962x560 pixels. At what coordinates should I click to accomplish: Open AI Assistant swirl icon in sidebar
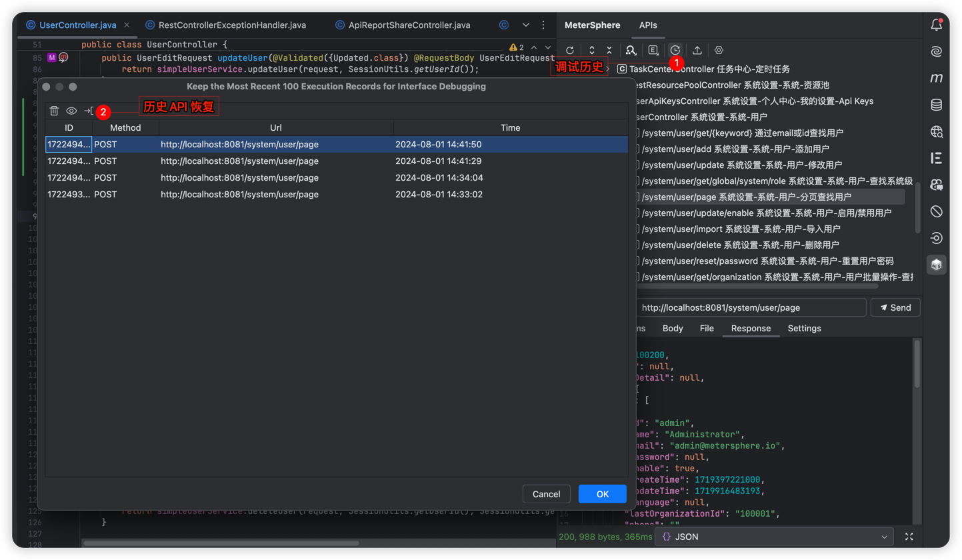[936, 52]
